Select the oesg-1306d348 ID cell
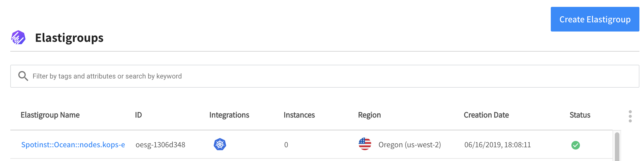Image resolution: width=644 pixels, height=161 pixels. click(x=160, y=145)
